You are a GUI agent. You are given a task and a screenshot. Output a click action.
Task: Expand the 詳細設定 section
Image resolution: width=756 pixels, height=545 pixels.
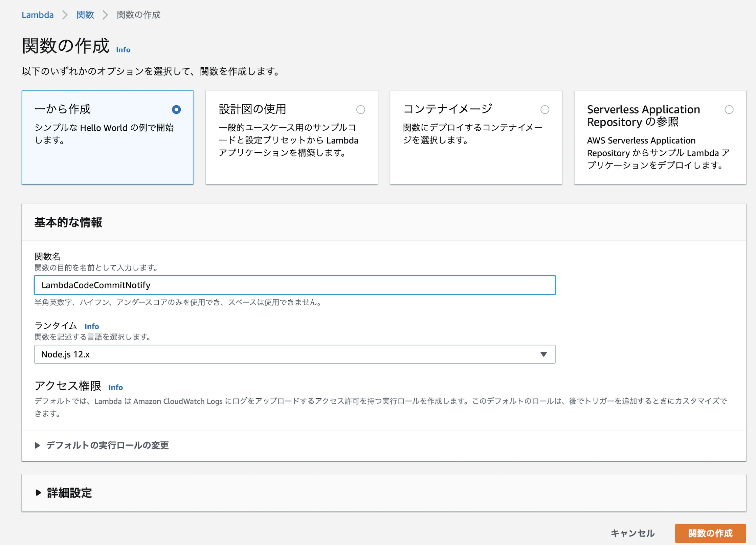click(64, 493)
